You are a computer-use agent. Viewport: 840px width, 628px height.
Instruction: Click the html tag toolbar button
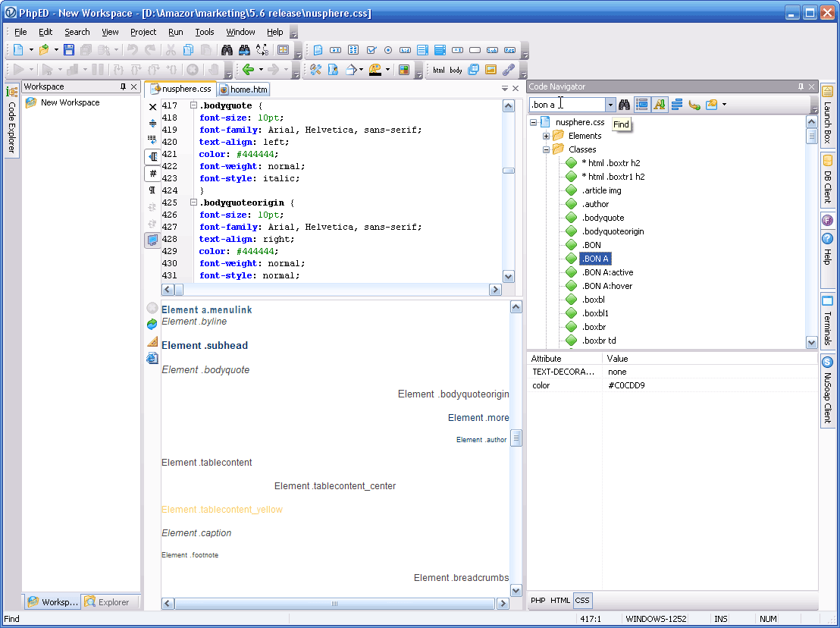[x=438, y=70]
